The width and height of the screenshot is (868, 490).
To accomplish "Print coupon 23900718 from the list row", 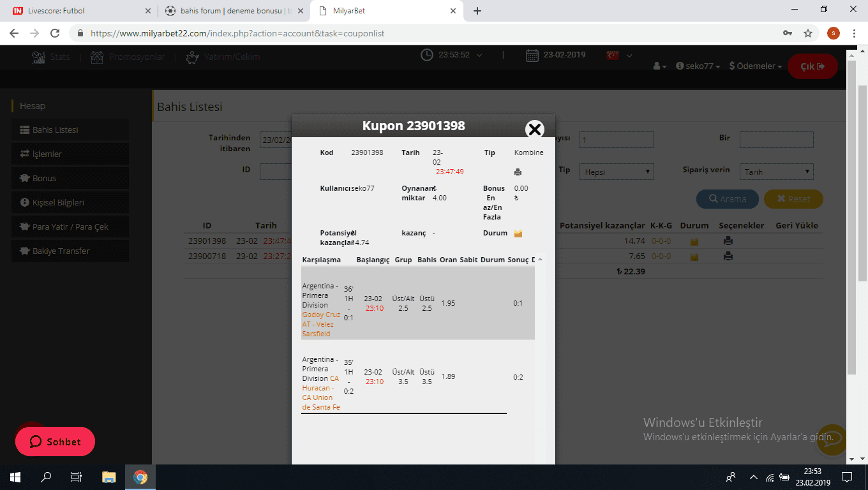I will [728, 256].
